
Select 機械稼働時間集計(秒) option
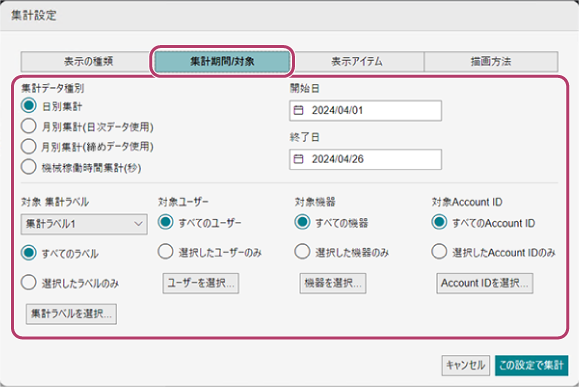coord(29,167)
